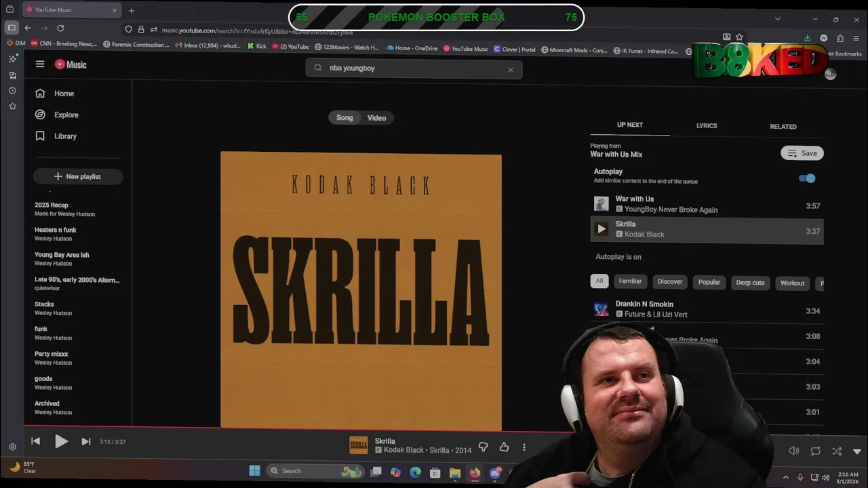The width and height of the screenshot is (868, 488).
Task: Open the Party mixxx playlist
Action: pos(52,354)
